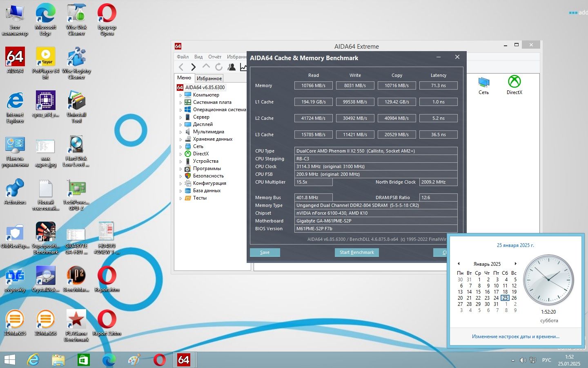Select the Superposition Benchmark desktop icon

coord(46,238)
